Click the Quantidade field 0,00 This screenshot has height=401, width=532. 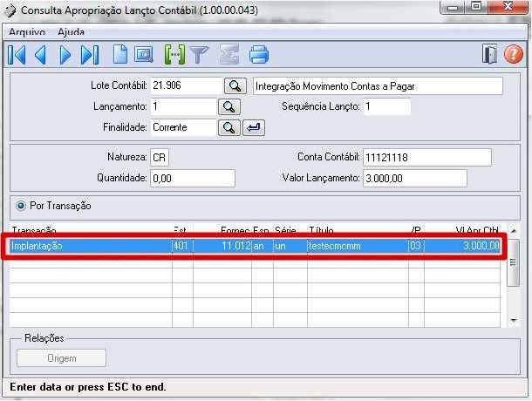193,178
